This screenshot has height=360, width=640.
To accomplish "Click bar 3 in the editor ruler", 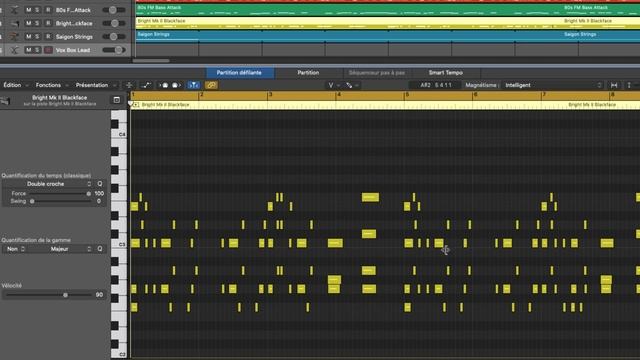I will tap(270, 95).
